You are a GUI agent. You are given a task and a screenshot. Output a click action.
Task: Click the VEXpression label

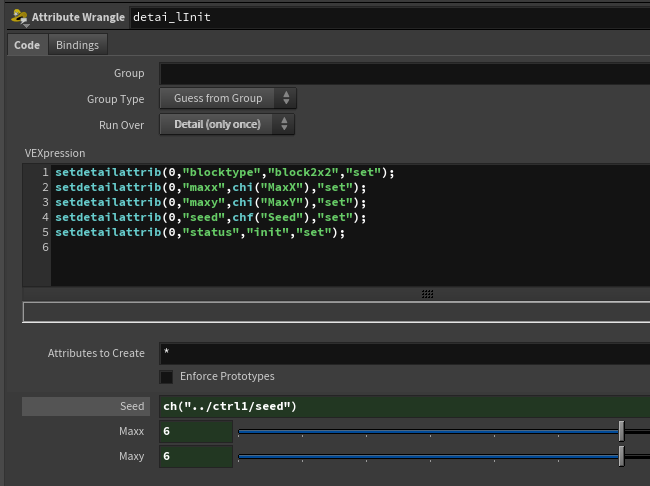[x=55, y=153]
